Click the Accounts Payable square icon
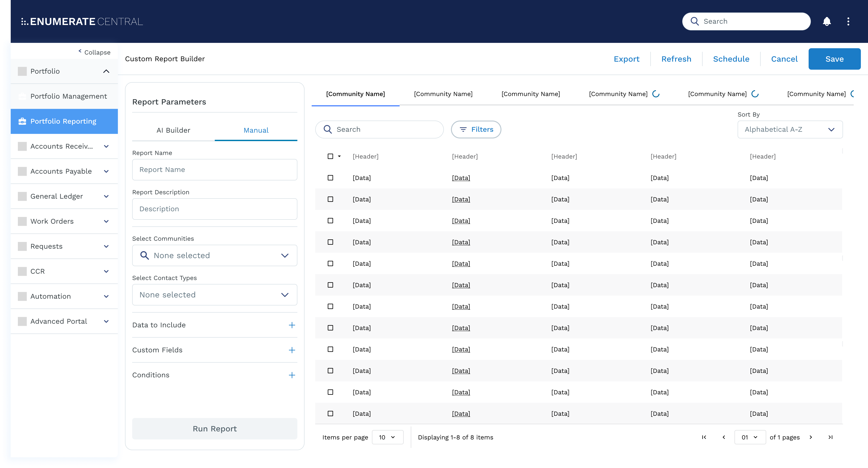868x468 pixels. [22, 171]
